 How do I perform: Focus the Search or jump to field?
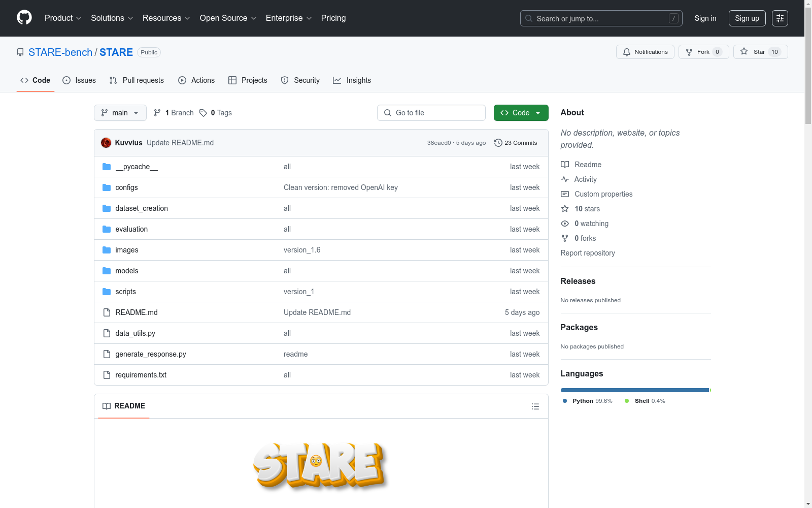601,18
